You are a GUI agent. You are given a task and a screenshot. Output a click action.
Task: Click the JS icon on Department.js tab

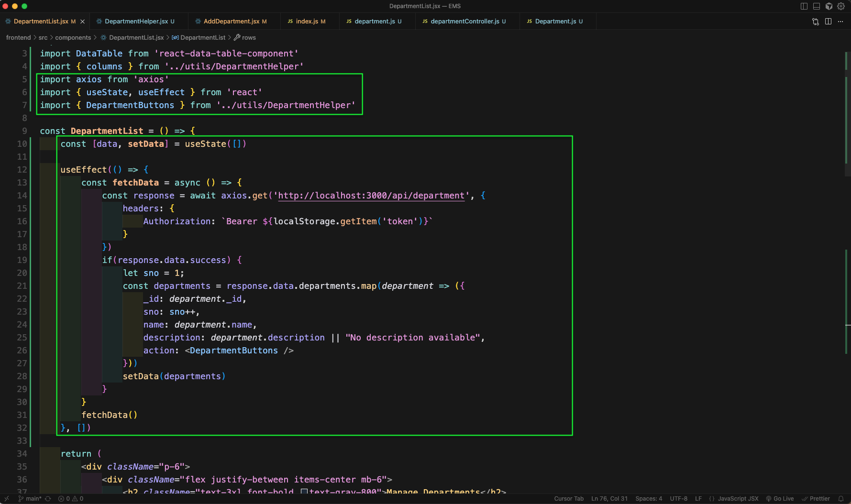click(x=530, y=22)
